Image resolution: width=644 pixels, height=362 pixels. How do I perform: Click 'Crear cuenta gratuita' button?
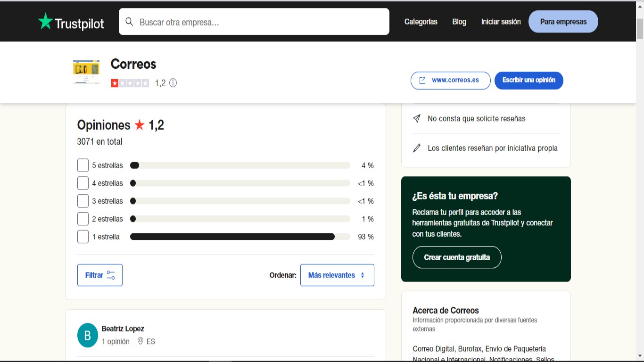(457, 257)
